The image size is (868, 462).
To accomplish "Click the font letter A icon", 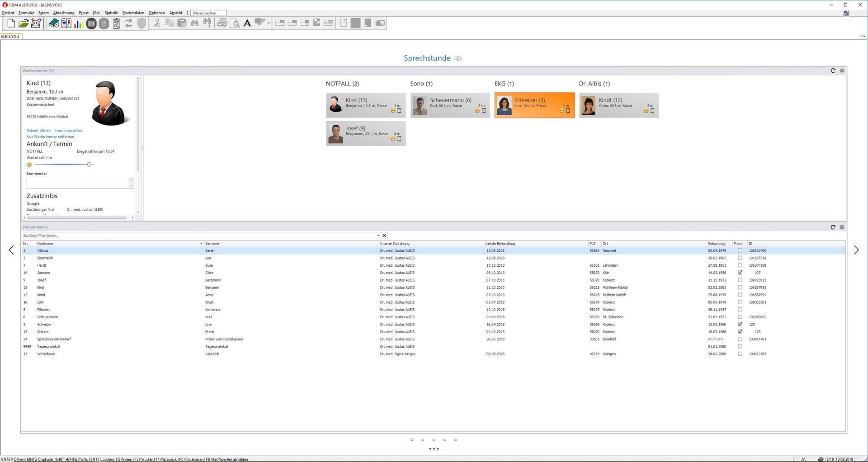I will pos(247,24).
